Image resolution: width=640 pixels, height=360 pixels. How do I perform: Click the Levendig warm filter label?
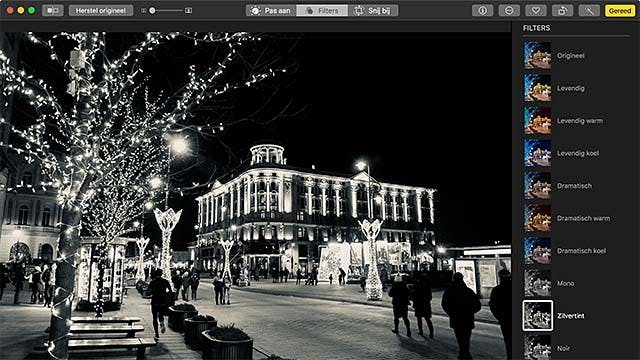pyautogui.click(x=580, y=121)
